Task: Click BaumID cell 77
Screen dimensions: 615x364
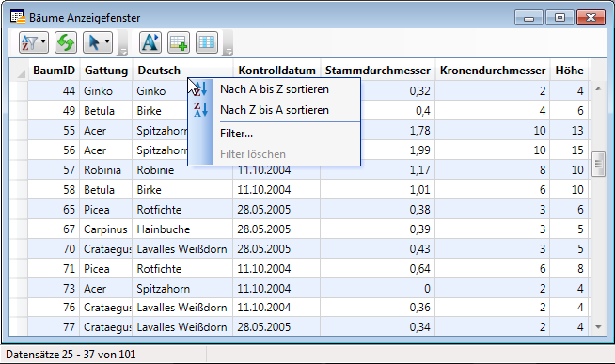Action: pyautogui.click(x=54, y=326)
